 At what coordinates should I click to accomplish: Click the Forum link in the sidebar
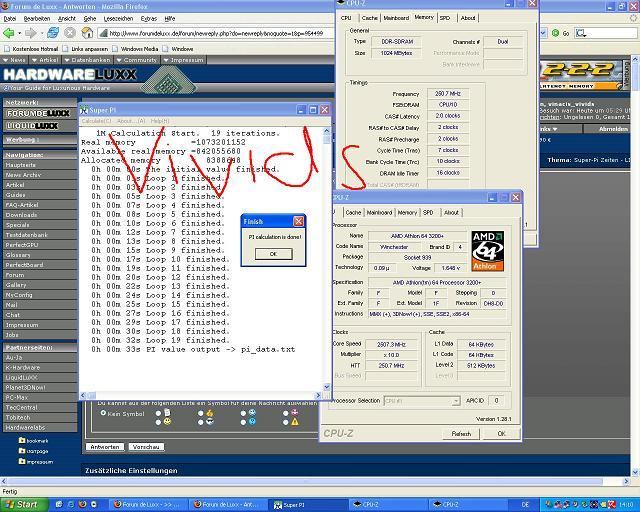pyautogui.click(x=15, y=275)
